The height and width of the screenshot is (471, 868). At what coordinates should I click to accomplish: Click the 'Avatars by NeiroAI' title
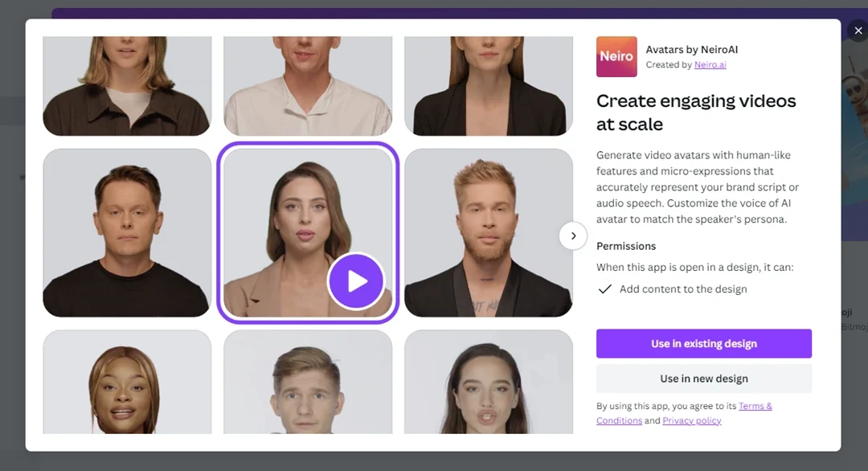click(691, 49)
